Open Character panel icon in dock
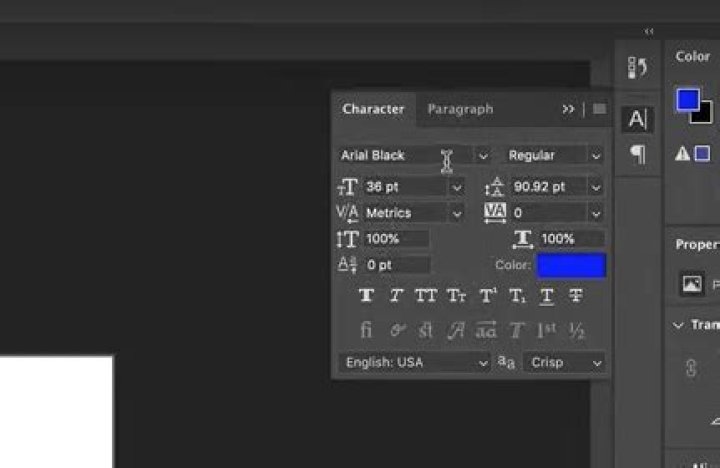The height and width of the screenshot is (468, 720). 638,119
